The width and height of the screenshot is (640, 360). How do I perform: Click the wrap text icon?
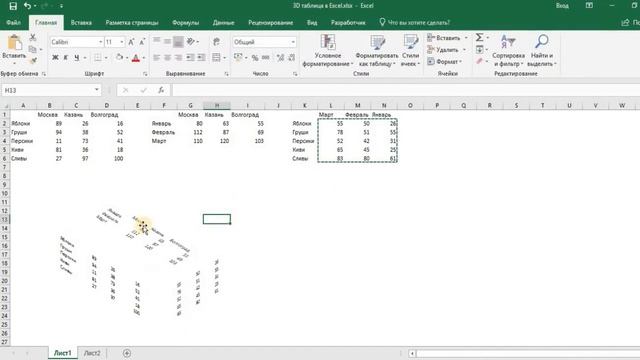[x=216, y=42]
